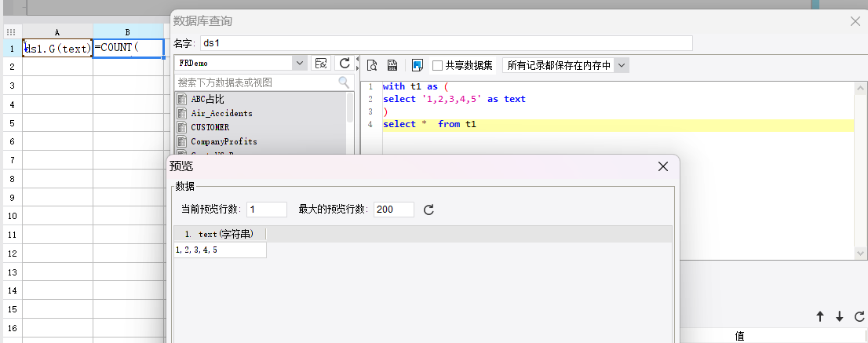868x343 pixels.
Task: Click row header 5 in the spreadsheet
Action: click(x=12, y=122)
